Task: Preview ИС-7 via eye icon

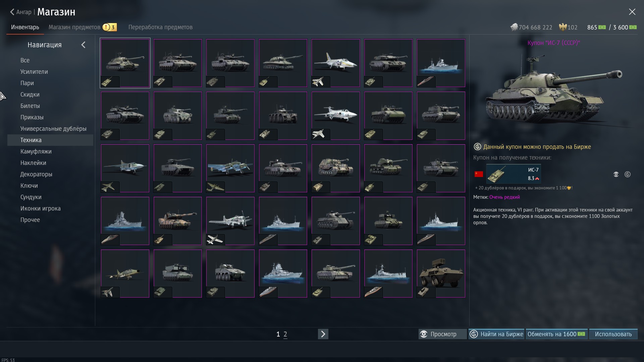Action: point(616,174)
